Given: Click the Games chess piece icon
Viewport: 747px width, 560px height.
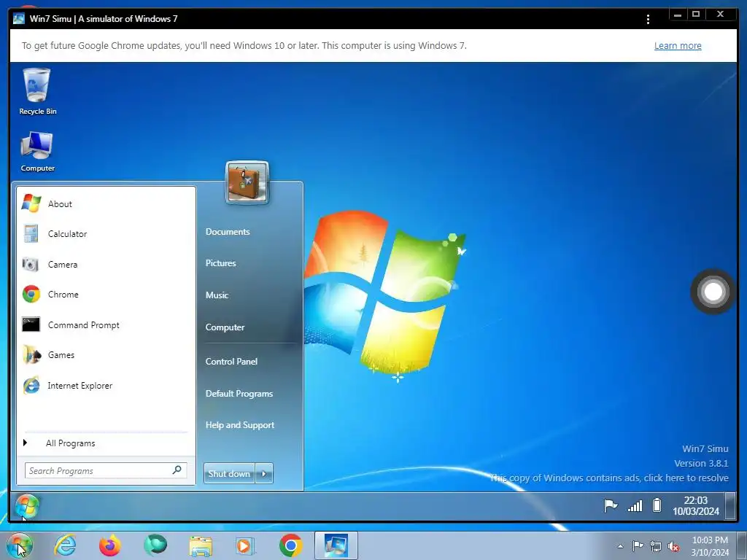Looking at the screenshot, I should 31,355.
